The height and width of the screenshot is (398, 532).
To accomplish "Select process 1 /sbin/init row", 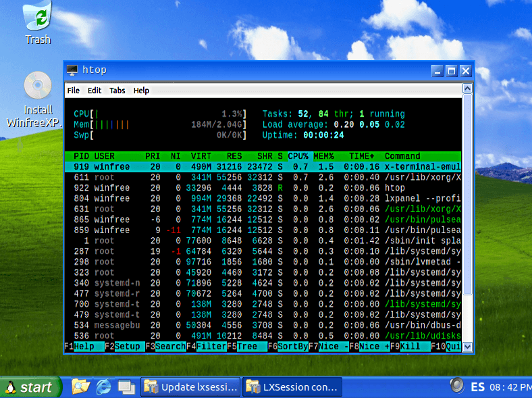I will [x=263, y=241].
